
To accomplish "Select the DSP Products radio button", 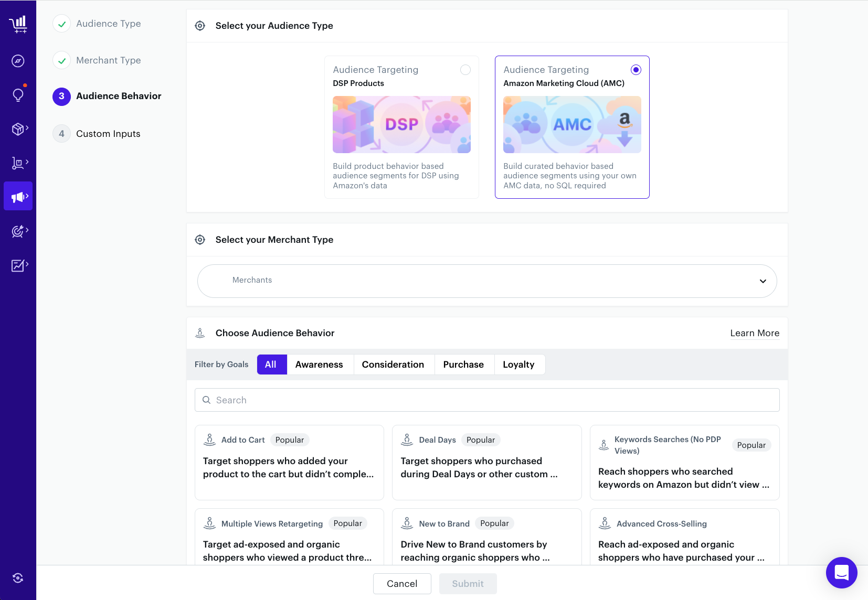I will [465, 70].
